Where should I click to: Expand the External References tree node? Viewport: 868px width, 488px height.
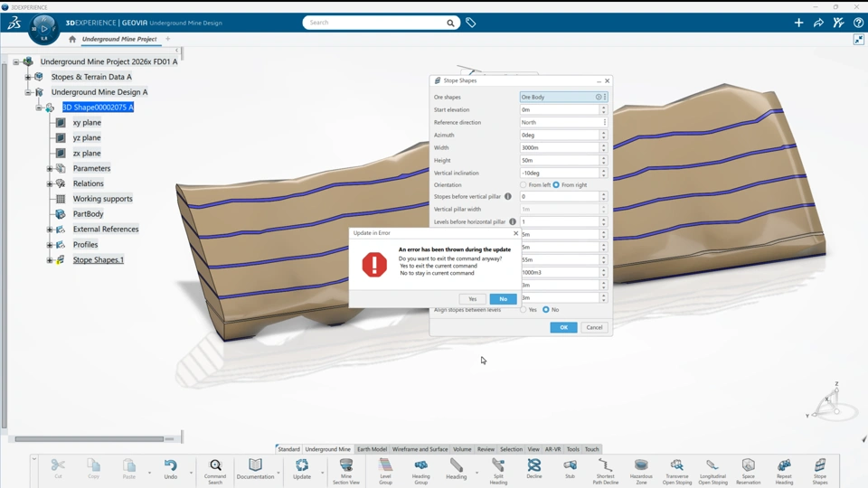[x=49, y=229]
